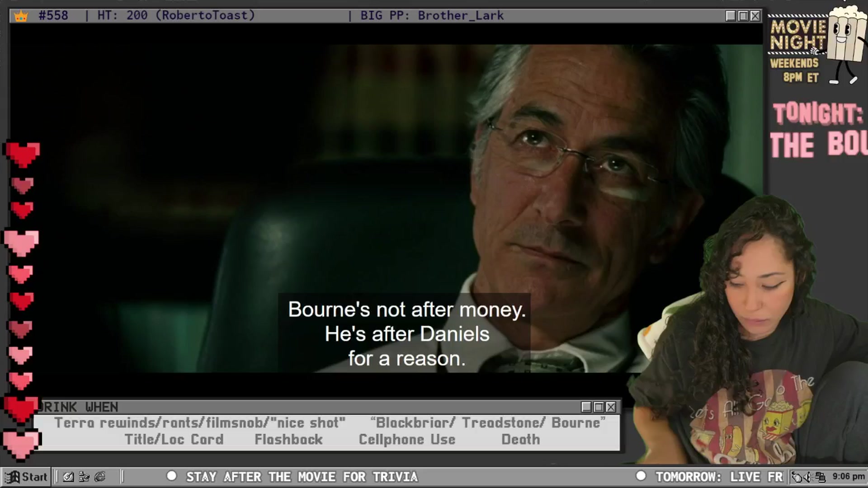Click the movie subtitle text
The width and height of the screenshot is (868, 488).
(x=407, y=334)
